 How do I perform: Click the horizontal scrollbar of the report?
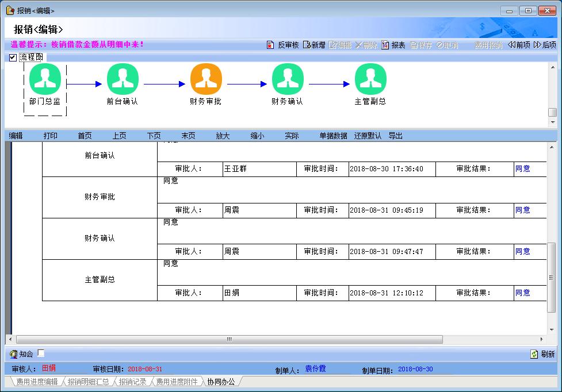click(x=229, y=340)
